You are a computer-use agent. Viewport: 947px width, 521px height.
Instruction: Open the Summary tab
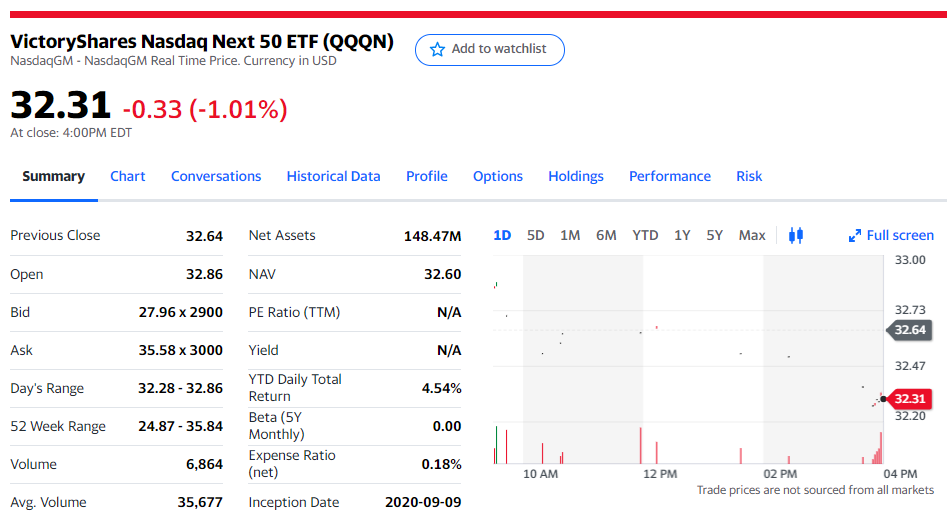[54, 176]
